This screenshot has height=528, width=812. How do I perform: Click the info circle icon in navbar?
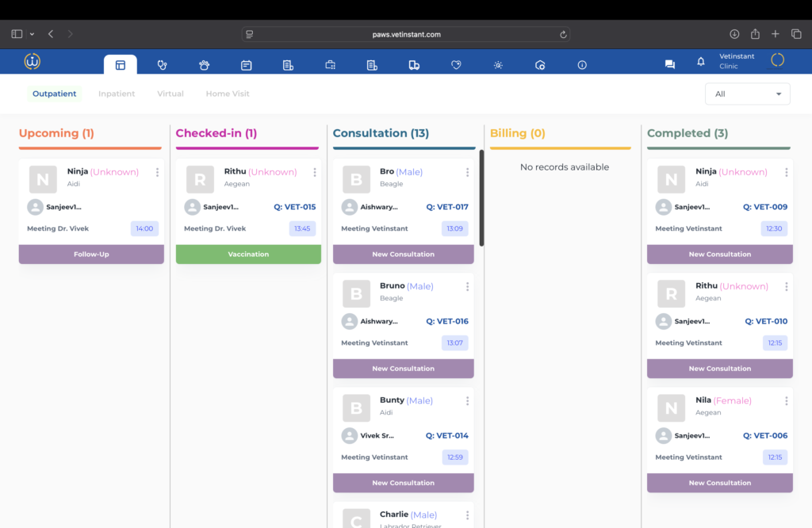click(582, 65)
